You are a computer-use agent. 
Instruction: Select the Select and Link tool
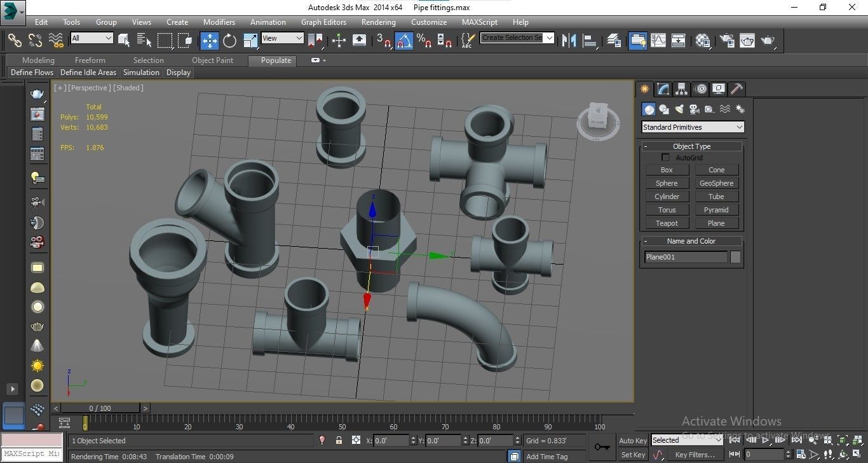(x=15, y=40)
